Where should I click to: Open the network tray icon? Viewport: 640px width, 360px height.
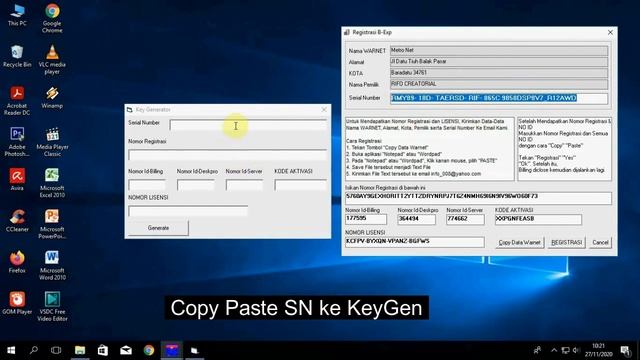[565, 350]
